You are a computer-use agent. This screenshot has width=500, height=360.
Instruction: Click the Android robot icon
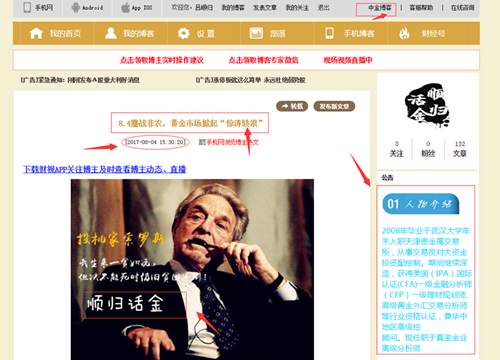pos(76,7)
